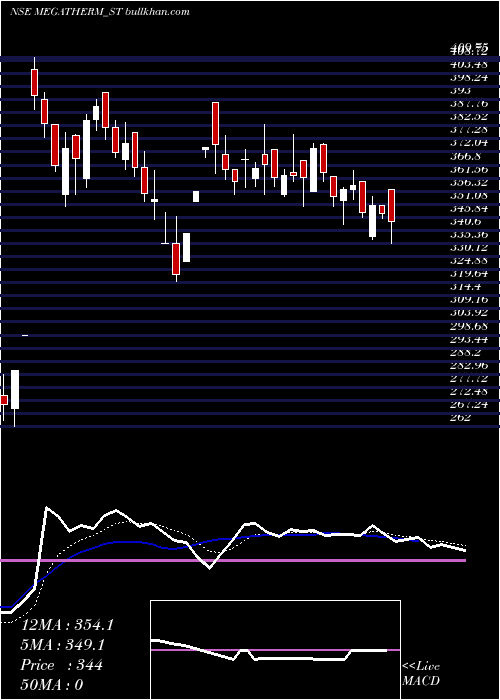
Task: Click the 262 price level label
Action: pos(460,418)
